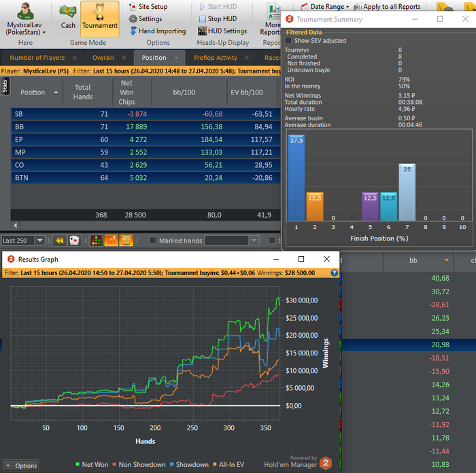
Task: Select the highlighted 20,98 bb row
Action: 408,345
